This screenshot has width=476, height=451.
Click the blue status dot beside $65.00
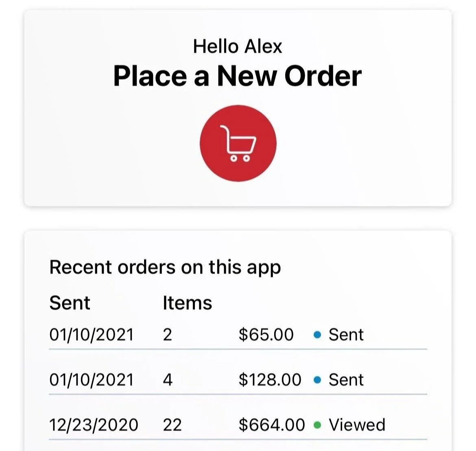point(317,335)
